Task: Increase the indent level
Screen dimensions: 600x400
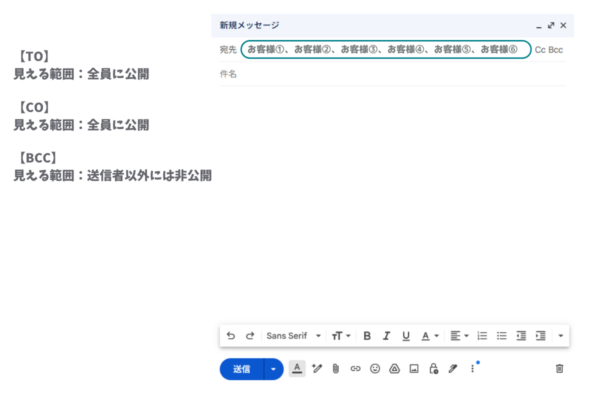Action: pos(541,336)
